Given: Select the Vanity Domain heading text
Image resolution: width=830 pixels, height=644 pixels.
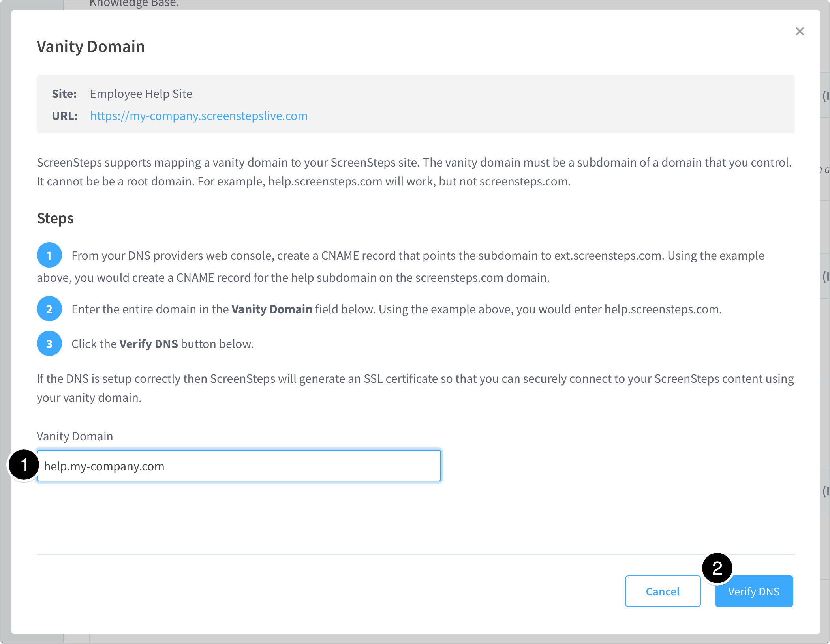Looking at the screenshot, I should tap(90, 46).
